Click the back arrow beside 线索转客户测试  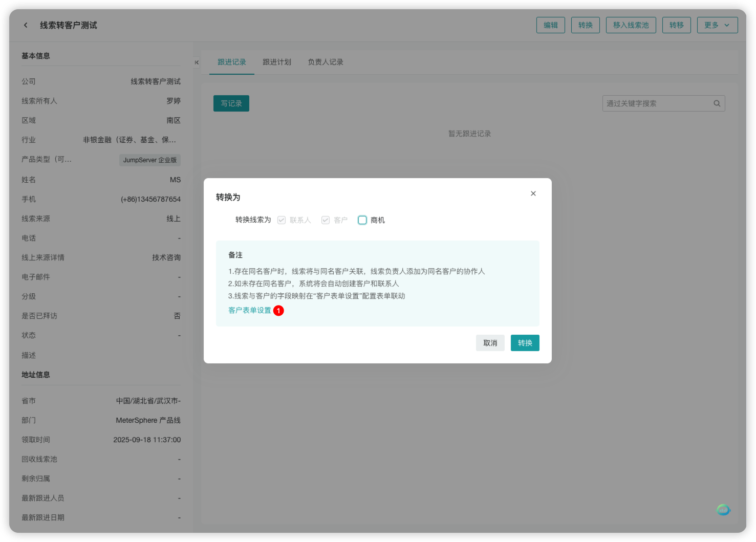point(26,25)
